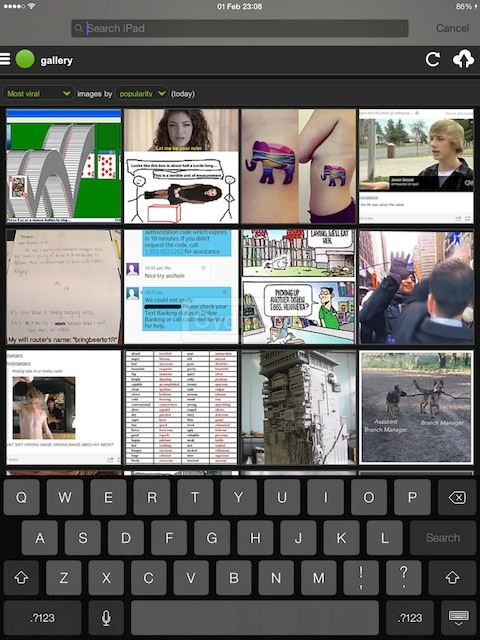
Task: Focus the Search iPad text field
Action: (240, 28)
